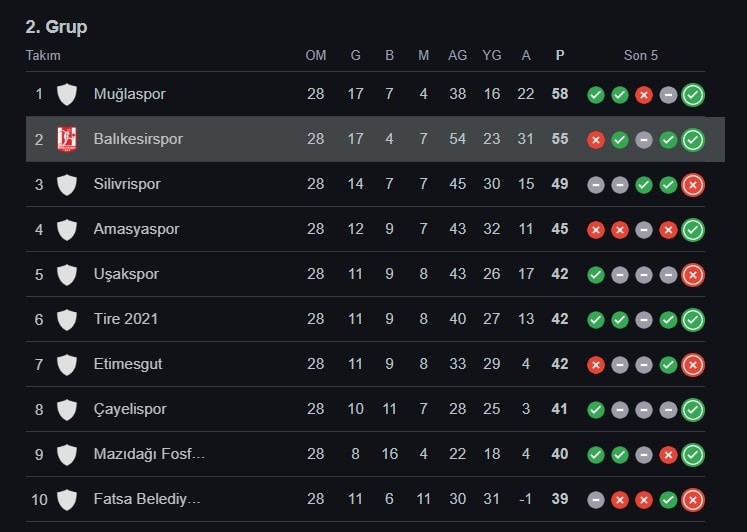Click Muğlaspor's red loss icon in Son 5

pyautogui.click(x=644, y=95)
